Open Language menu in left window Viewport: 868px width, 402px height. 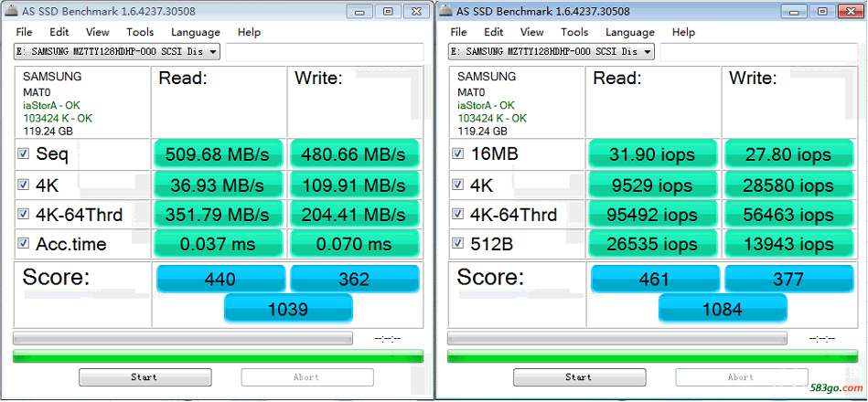[196, 32]
